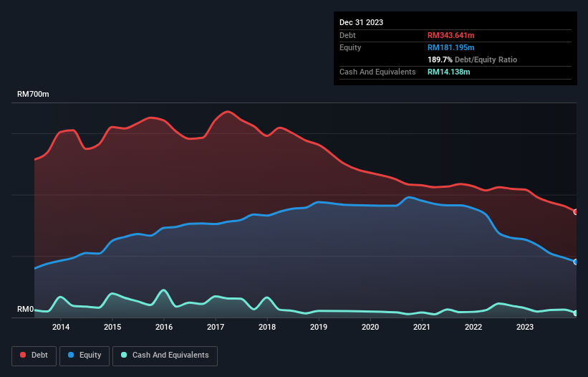
Task: Click the RM0 y-axis label
Action: pos(25,310)
